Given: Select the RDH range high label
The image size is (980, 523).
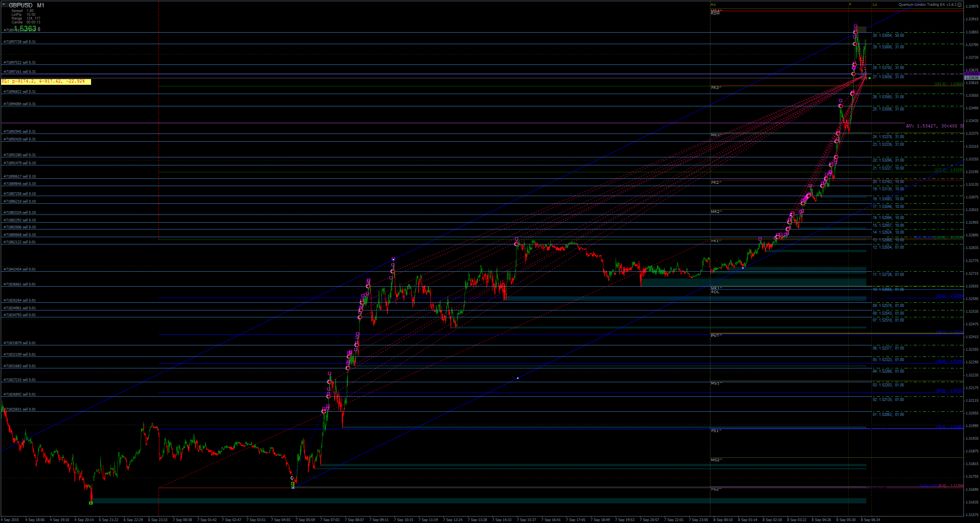Looking at the screenshot, I should (x=715, y=13).
